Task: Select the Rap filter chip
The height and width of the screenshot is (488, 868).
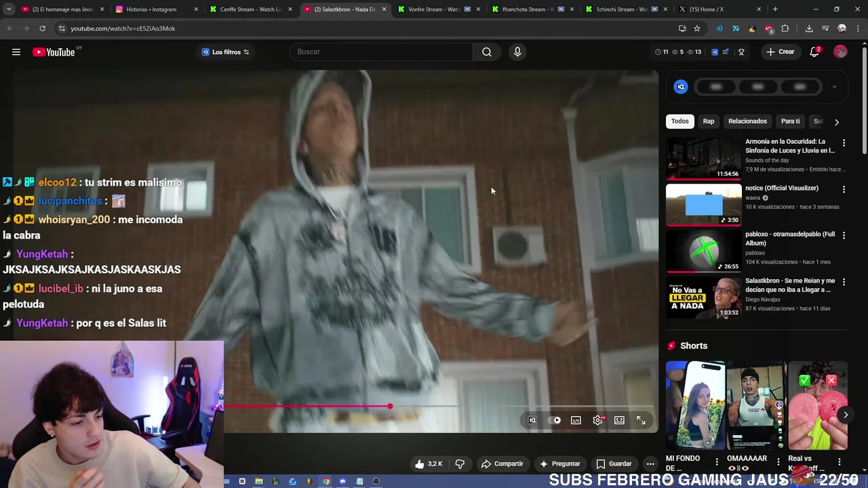Action: click(708, 121)
